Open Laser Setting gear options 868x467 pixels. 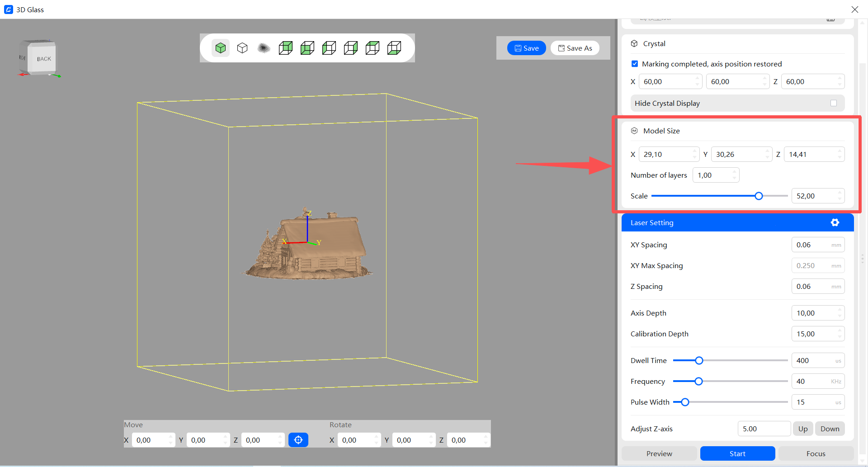coord(835,222)
